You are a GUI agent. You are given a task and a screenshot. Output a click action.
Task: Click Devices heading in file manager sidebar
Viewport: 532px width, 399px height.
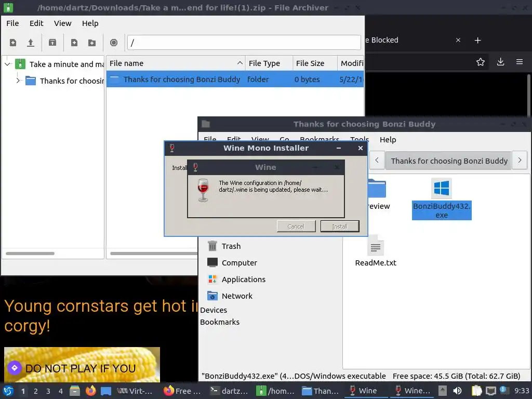tap(214, 310)
